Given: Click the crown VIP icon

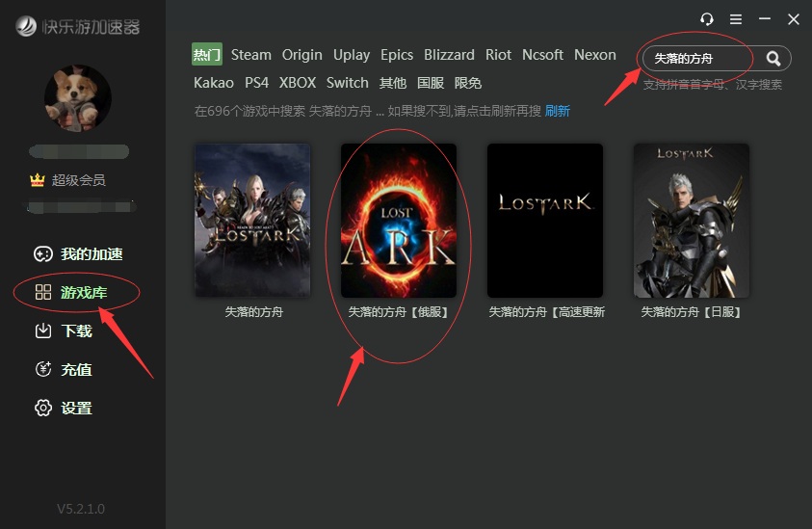Looking at the screenshot, I should pyautogui.click(x=38, y=180).
